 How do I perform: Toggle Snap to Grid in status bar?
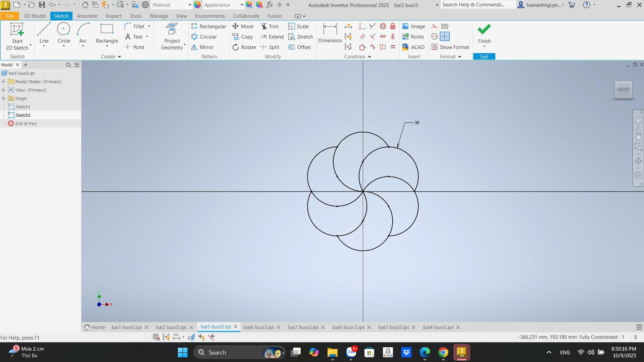156,337
